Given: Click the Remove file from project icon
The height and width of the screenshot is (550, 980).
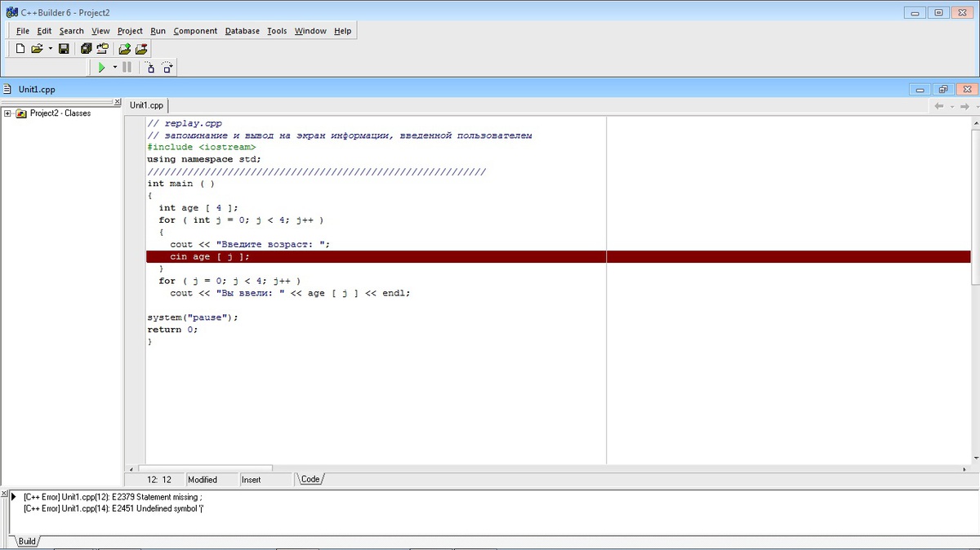Looking at the screenshot, I should click(141, 49).
